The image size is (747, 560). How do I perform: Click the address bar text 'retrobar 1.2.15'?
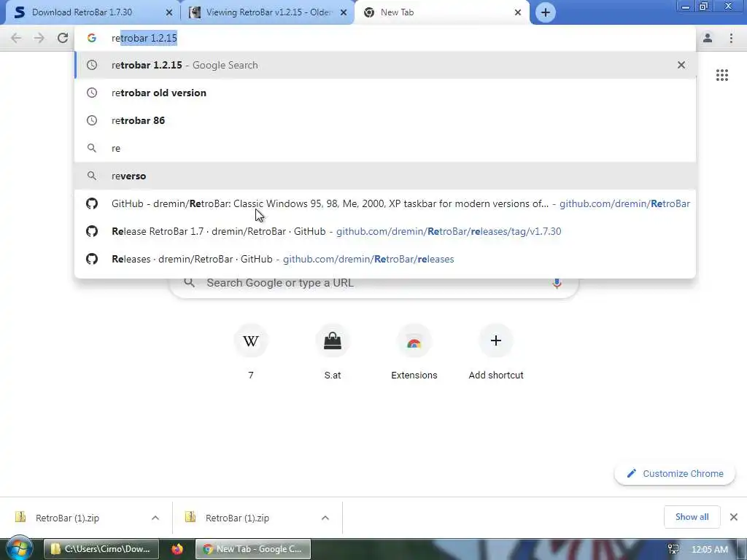pyautogui.click(x=144, y=38)
